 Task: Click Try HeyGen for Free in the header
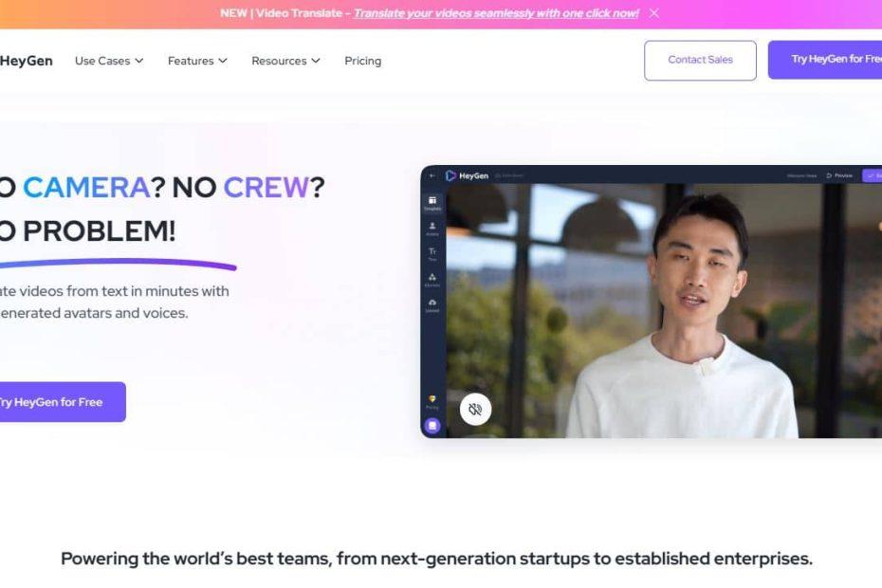pos(825,59)
